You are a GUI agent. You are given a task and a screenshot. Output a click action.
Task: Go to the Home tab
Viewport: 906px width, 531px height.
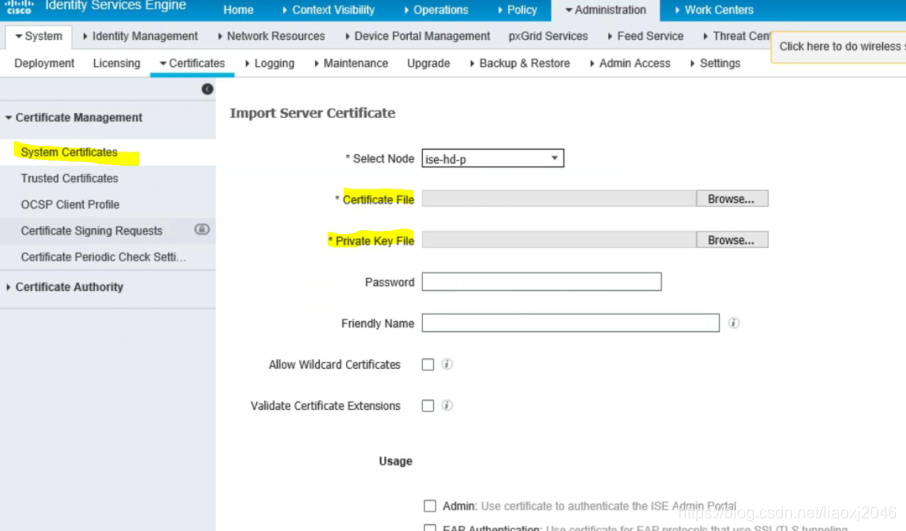(238, 10)
